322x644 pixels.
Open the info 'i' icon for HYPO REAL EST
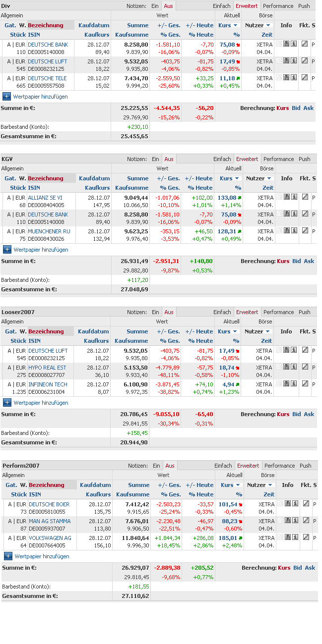pyautogui.click(x=294, y=367)
